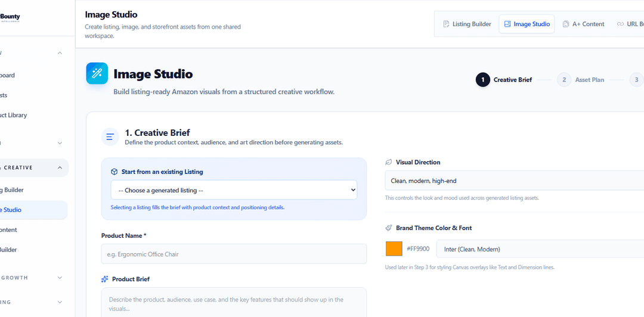Click the Brand Theme Color paint icon
Screen dimensions: 644x317
point(389,228)
